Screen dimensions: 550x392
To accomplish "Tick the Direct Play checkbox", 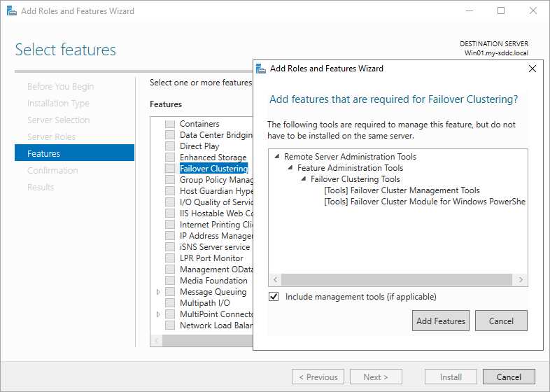I will (169, 146).
